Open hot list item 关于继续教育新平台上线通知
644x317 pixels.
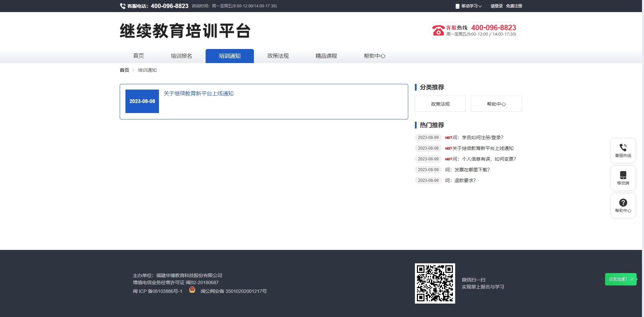point(483,148)
